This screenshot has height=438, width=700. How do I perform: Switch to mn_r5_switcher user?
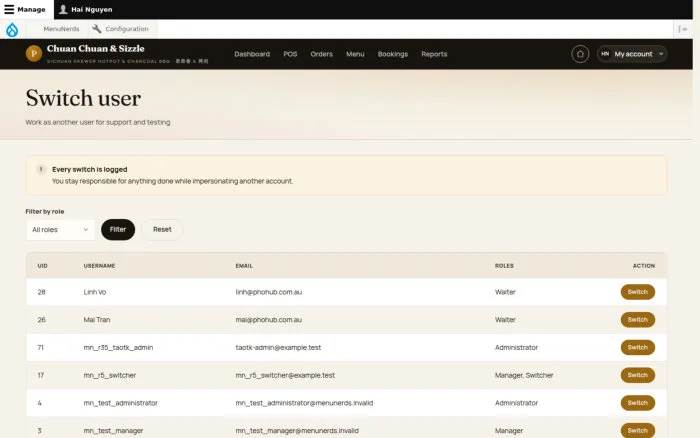638,375
